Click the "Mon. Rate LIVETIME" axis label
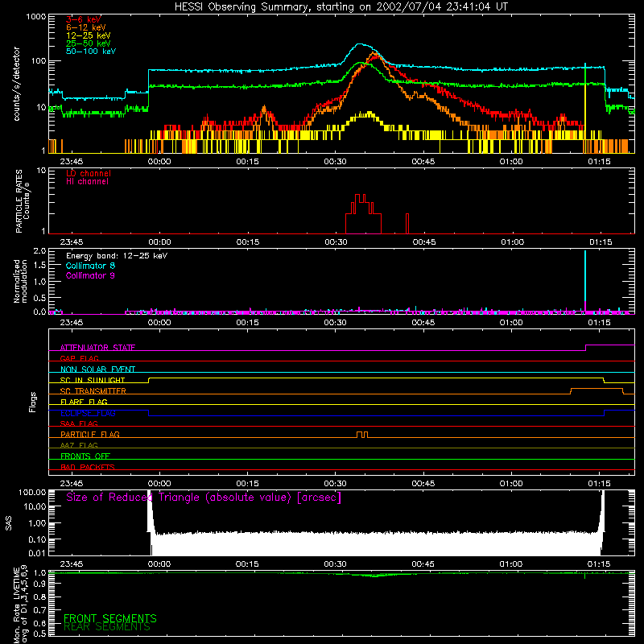644x644 pixels. pyautogui.click(x=16, y=604)
